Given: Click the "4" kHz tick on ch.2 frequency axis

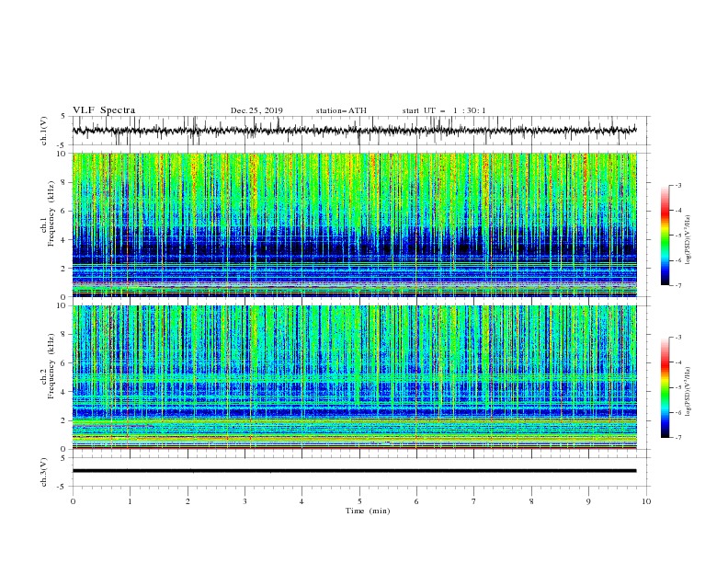Looking at the screenshot, I should click(x=64, y=392).
